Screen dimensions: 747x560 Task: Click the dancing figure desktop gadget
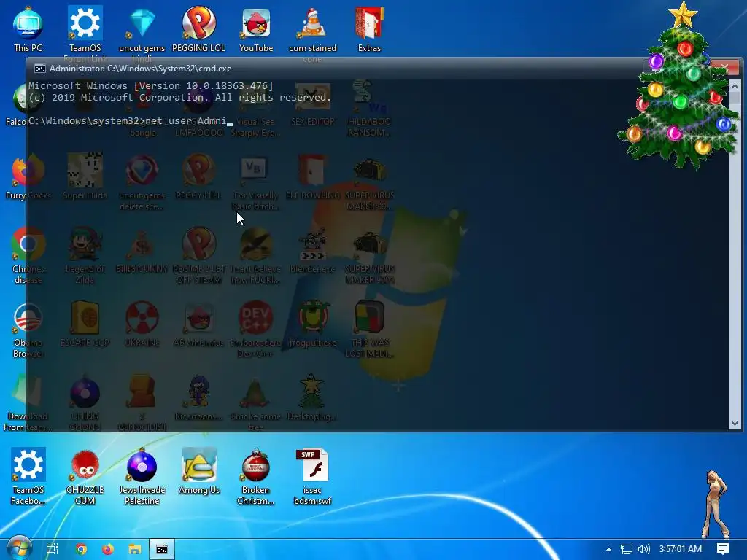point(716,504)
